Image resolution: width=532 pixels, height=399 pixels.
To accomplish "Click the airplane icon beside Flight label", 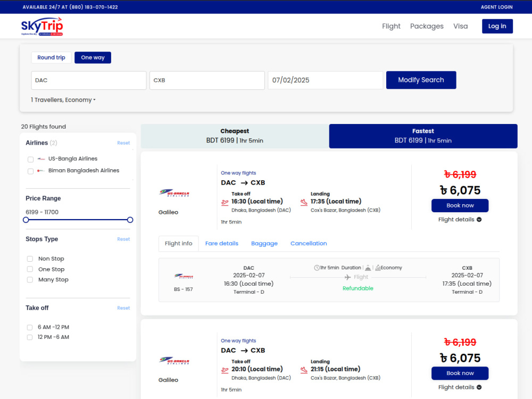I will (348, 277).
